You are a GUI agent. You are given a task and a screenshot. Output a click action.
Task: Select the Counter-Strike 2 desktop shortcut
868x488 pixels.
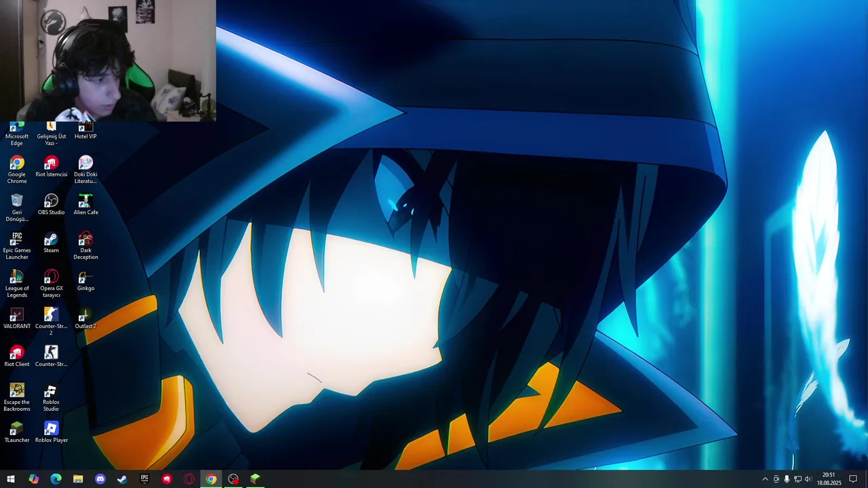coord(52,322)
